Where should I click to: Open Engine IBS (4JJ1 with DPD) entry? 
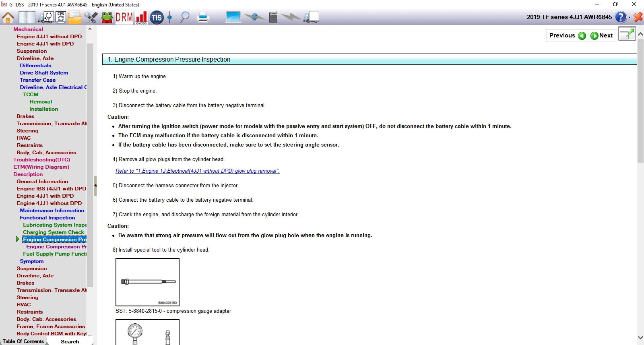pos(52,188)
